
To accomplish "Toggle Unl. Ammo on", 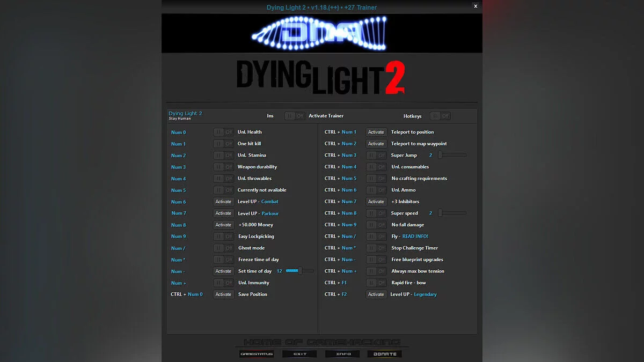I will [x=376, y=190].
